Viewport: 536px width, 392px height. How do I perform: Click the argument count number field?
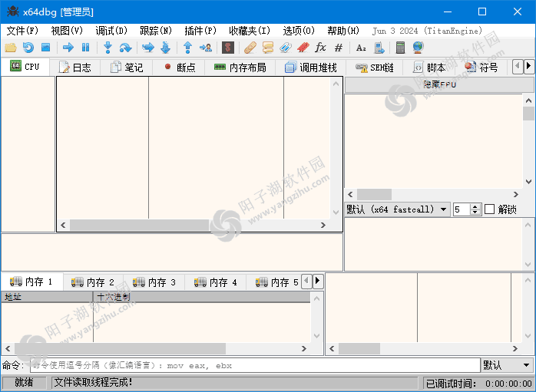coord(462,209)
